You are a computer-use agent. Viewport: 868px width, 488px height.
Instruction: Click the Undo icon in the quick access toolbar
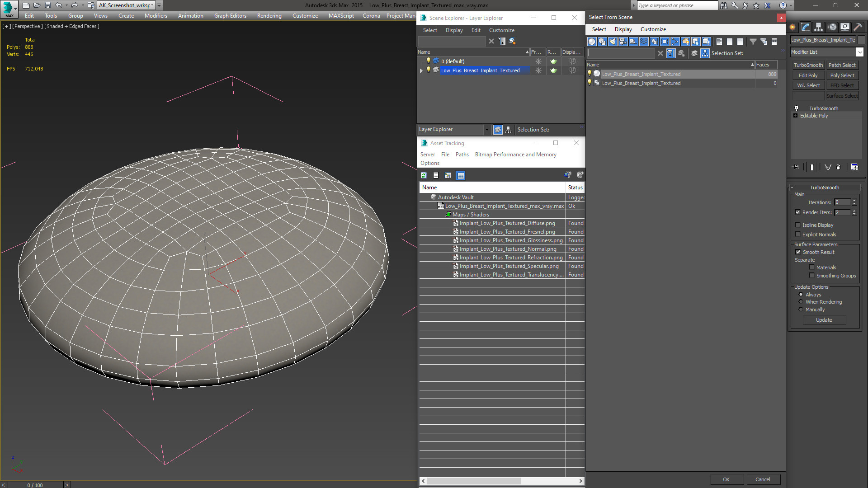[58, 5]
